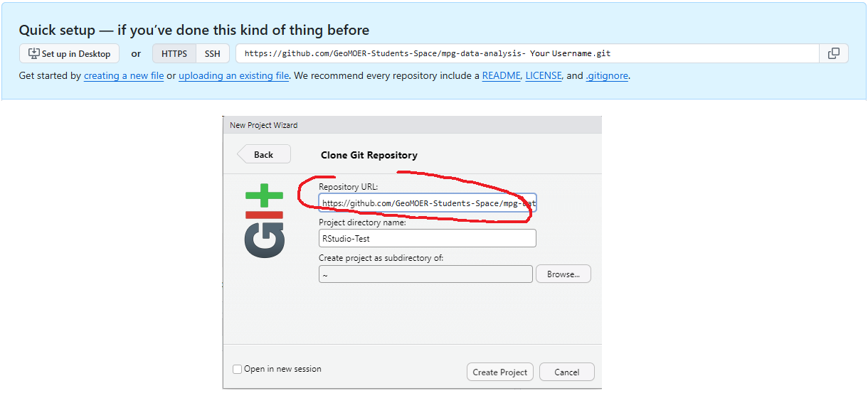The image size is (868, 403).
Task: Cancel the New Project Wizard
Action: 566,372
